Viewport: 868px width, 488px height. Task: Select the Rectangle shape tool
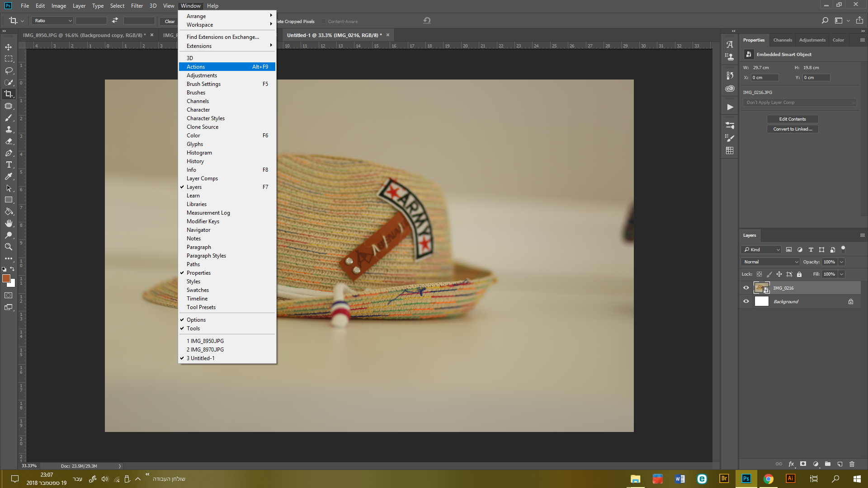coord(9,200)
